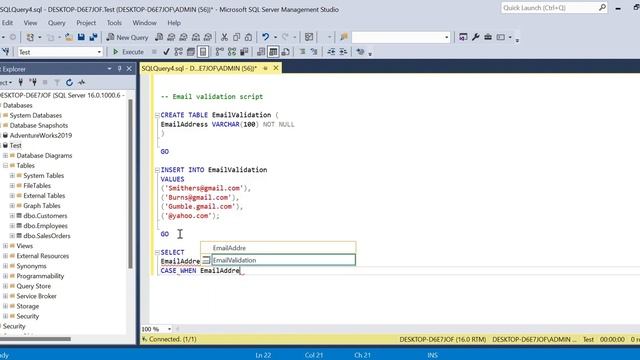Click the Toolbox icon in the toolbar
Screen dimensions: 640x360
[x=488, y=37]
